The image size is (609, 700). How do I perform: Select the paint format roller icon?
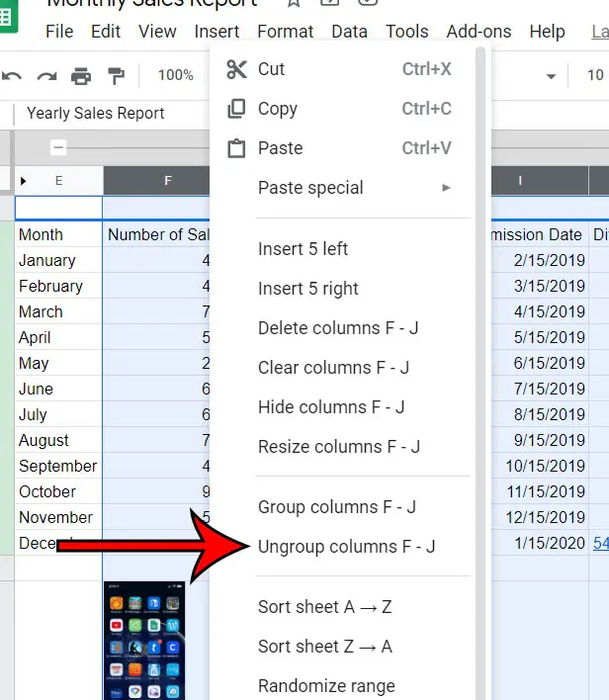tap(116, 75)
